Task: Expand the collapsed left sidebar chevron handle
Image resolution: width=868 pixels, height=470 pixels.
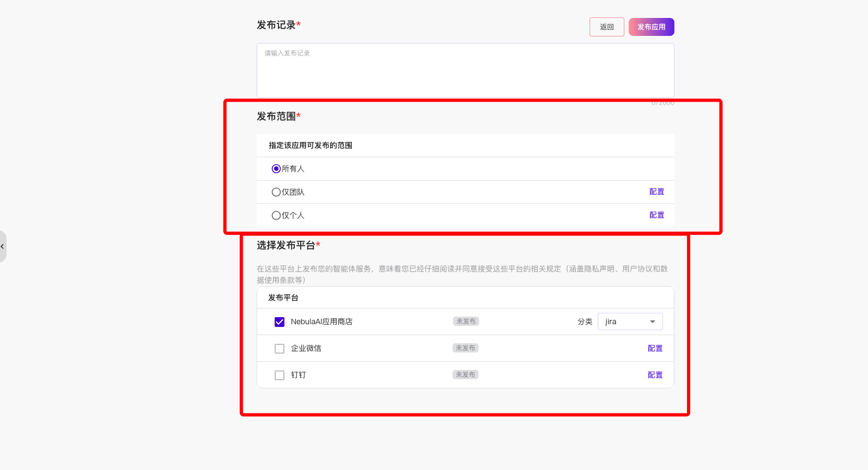Action: [3, 246]
